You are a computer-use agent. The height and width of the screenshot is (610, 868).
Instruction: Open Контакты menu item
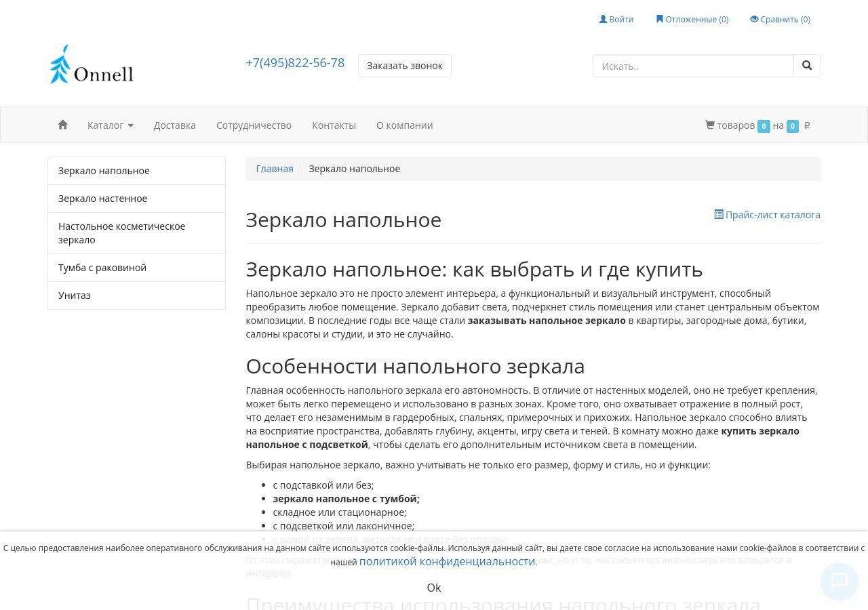(334, 125)
